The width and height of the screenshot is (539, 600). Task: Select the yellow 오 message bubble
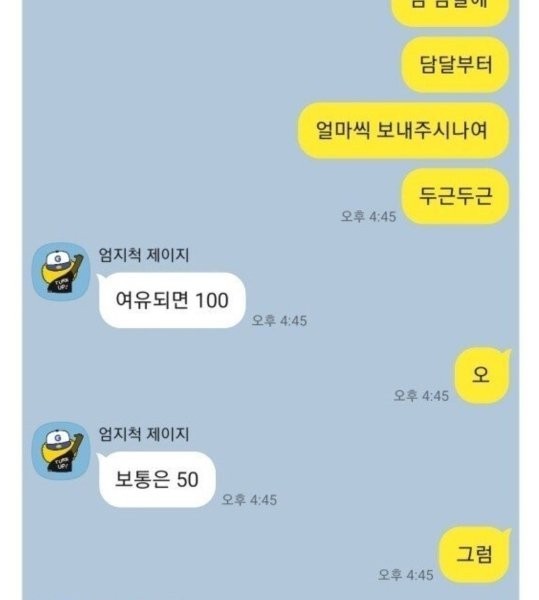click(482, 375)
